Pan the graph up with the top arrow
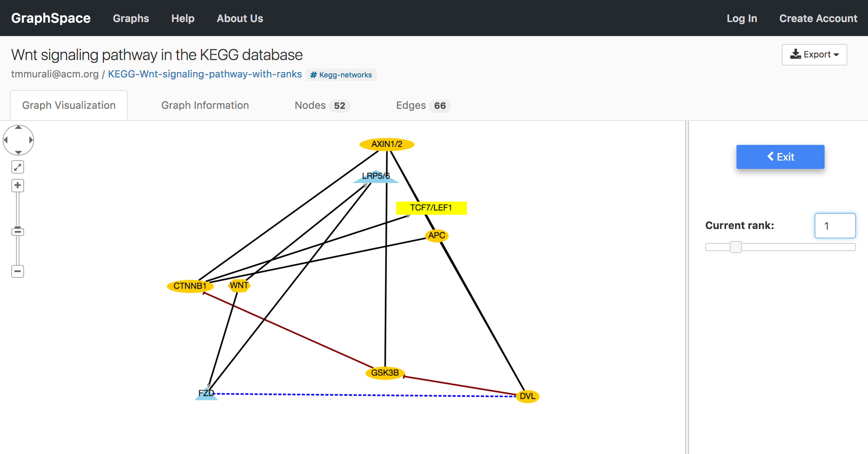868x454 pixels. pos(19,128)
